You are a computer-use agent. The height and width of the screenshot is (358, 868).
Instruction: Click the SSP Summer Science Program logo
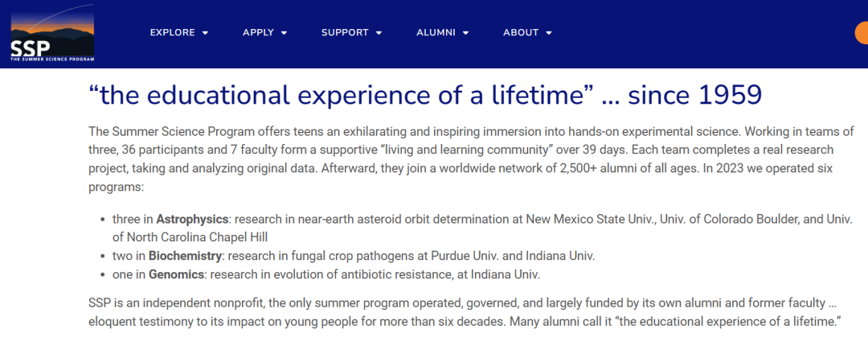tap(52, 32)
